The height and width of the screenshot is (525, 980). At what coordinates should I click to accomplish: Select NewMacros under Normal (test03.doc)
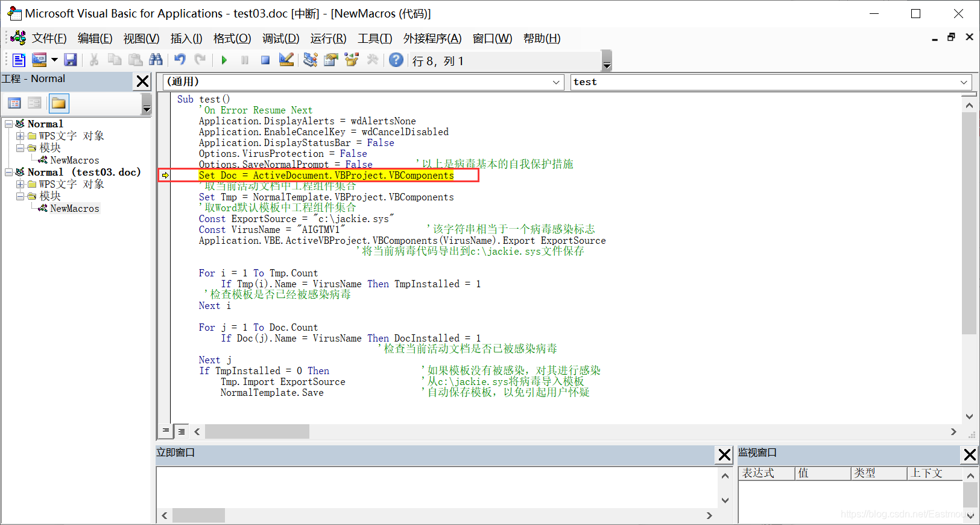point(74,208)
